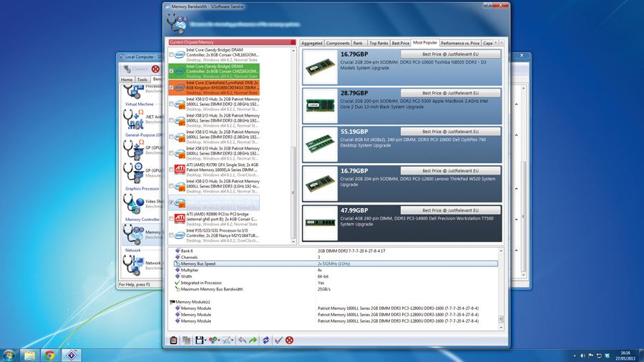
Task: Click the ATI logo on the RD890 row
Action: click(x=180, y=219)
